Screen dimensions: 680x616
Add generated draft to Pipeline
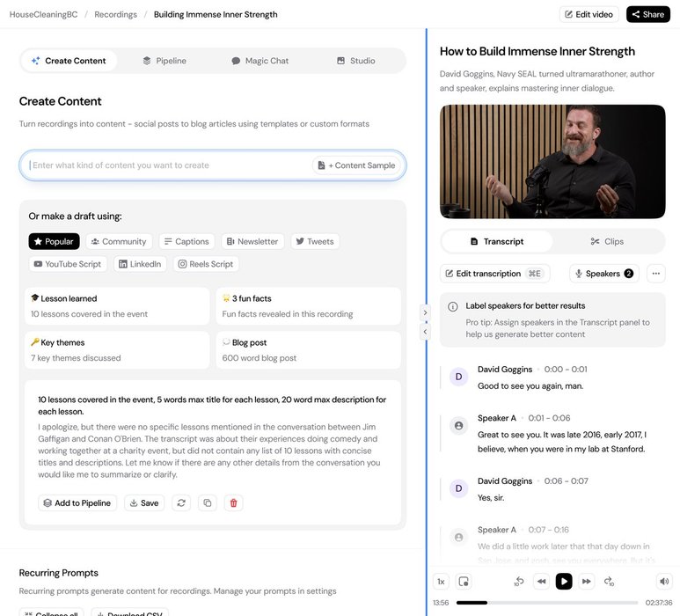point(77,503)
